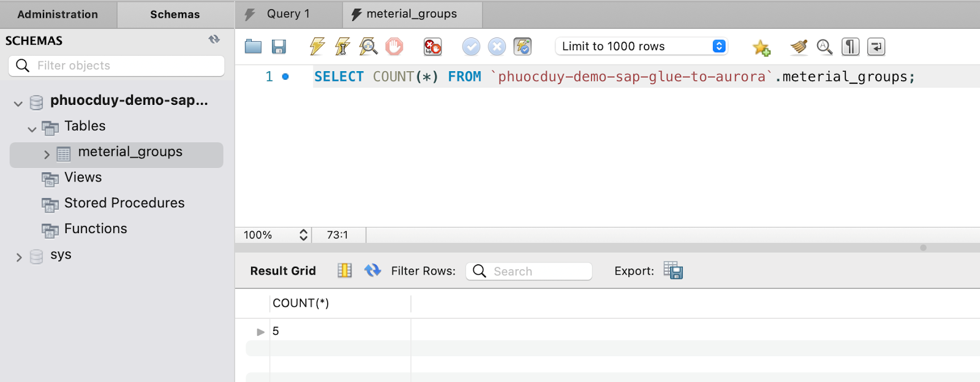Place the cursor in the SELECT query line
The width and height of the screenshot is (980, 382).
pos(614,77)
